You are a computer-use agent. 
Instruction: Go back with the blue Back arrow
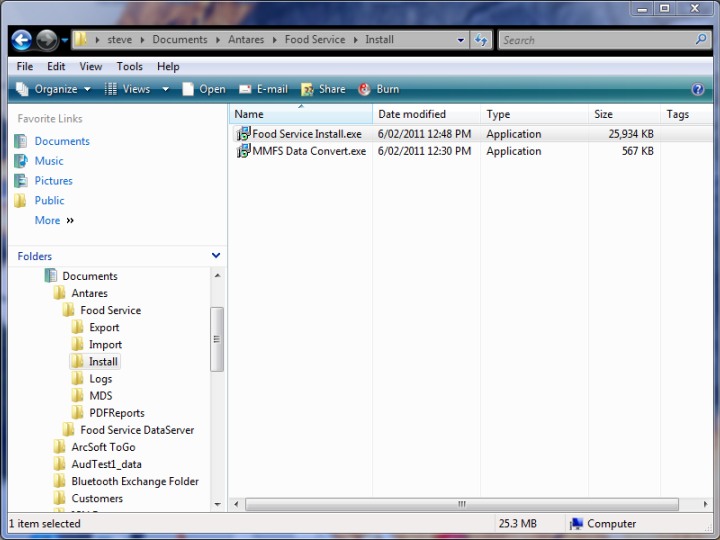click(x=21, y=40)
